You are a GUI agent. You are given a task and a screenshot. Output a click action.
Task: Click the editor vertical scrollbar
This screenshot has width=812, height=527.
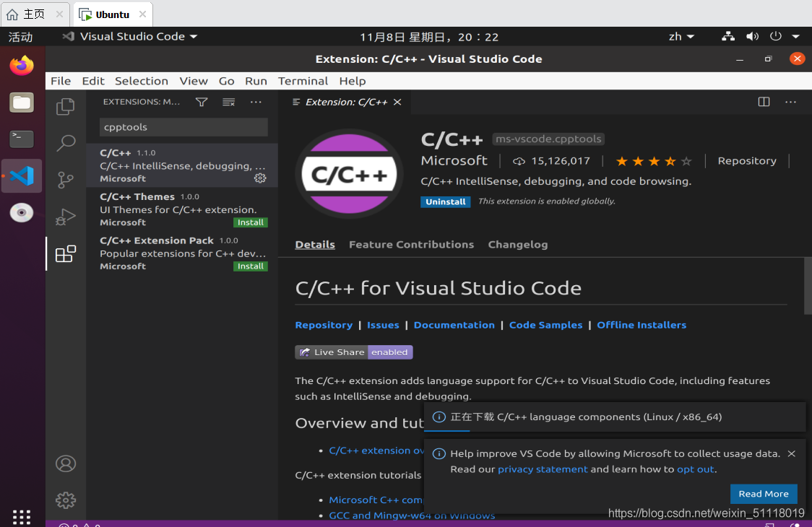pos(808,286)
